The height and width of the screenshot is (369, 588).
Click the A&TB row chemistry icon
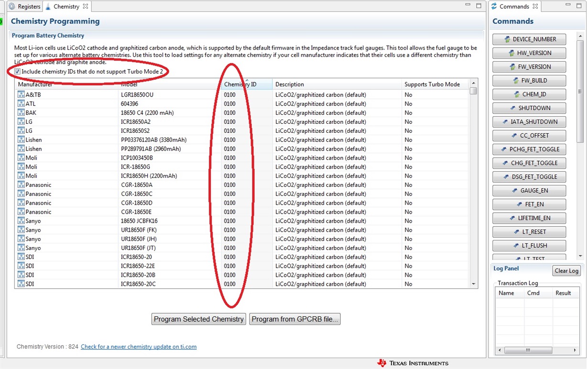[x=21, y=95]
